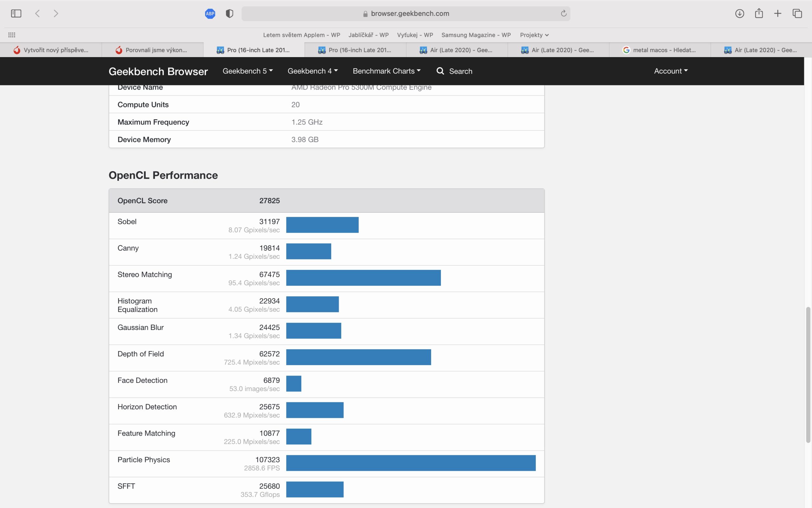
Task: Click the Face Detection score bar
Action: [x=294, y=384]
